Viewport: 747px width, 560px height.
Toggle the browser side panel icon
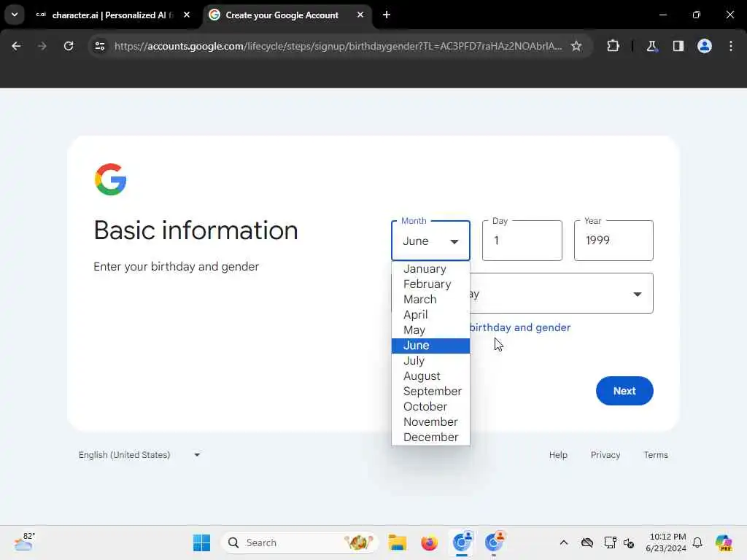click(x=678, y=46)
